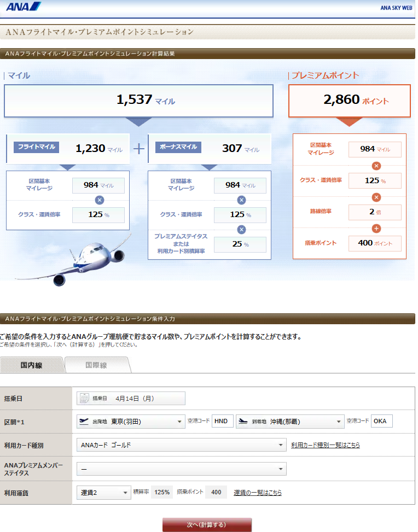Click the departure airplane icon

tap(84, 421)
